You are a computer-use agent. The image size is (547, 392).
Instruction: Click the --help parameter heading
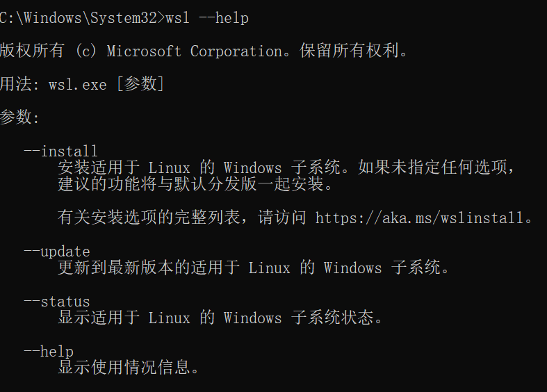[49, 352]
